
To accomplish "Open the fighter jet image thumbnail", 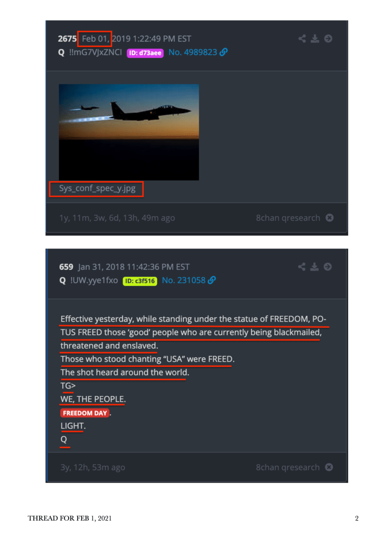I will (x=129, y=132).
